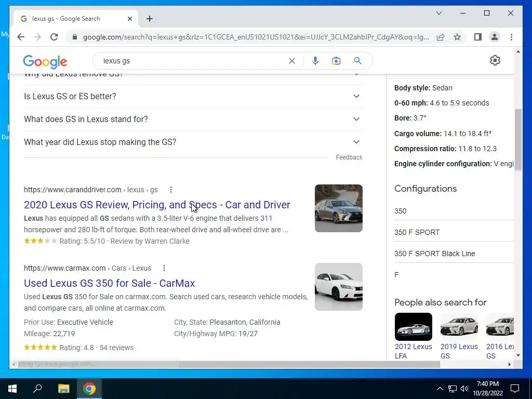The width and height of the screenshot is (532, 399).
Task: Open Chrome side panel
Action: tap(478, 37)
